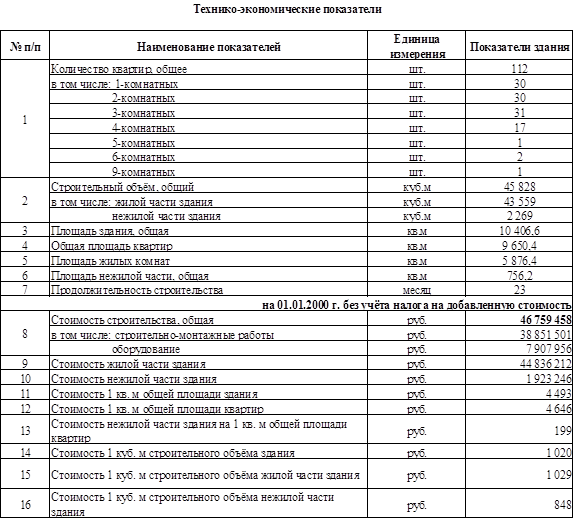Image resolution: width=574 pixels, height=519 pixels.
Task: Select the 'Показатели здания' header cell
Action: pyautogui.click(x=519, y=45)
